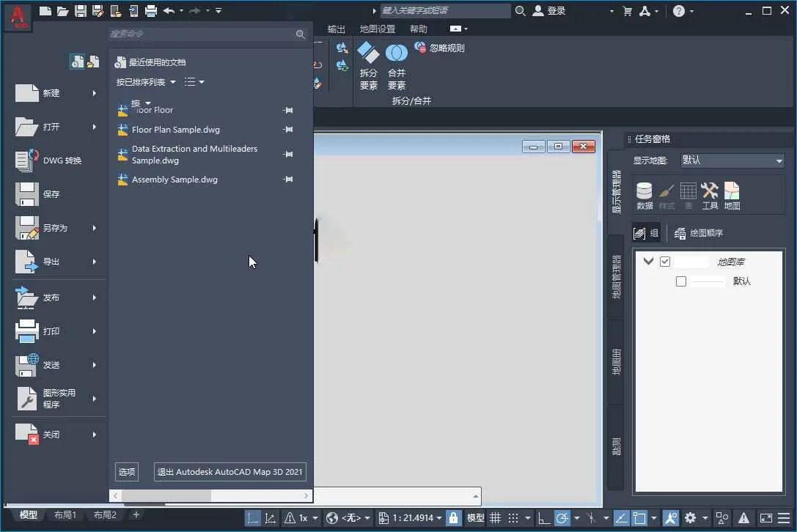Open Floor Plan Sample.dwg from recent documents

pyautogui.click(x=175, y=130)
